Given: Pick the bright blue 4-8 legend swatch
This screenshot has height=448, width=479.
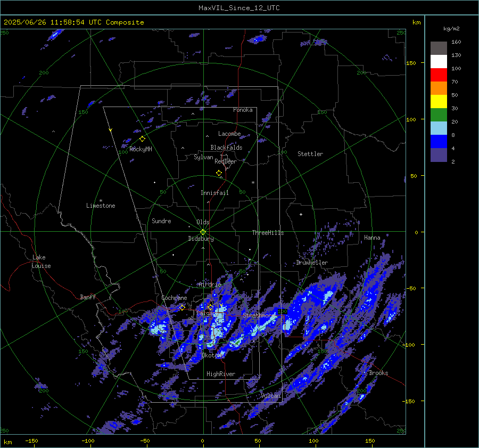Looking at the screenshot, I should pyautogui.click(x=439, y=142).
